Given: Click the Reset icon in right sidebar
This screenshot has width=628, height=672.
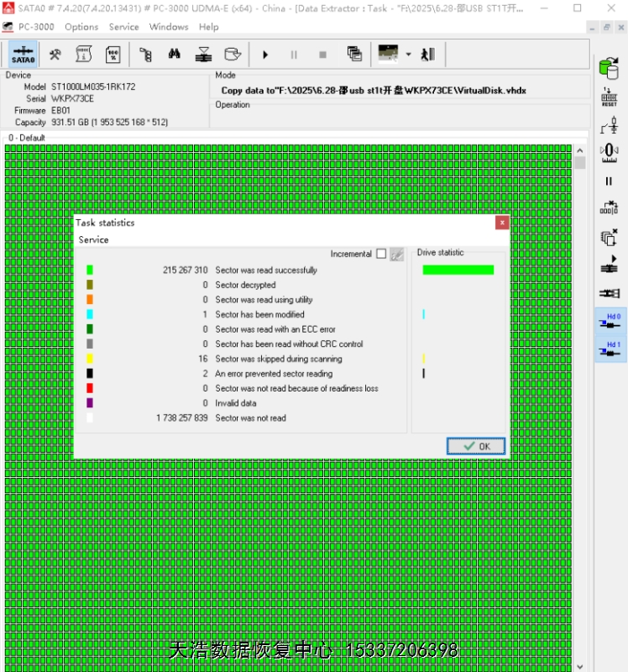Looking at the screenshot, I should click(609, 97).
